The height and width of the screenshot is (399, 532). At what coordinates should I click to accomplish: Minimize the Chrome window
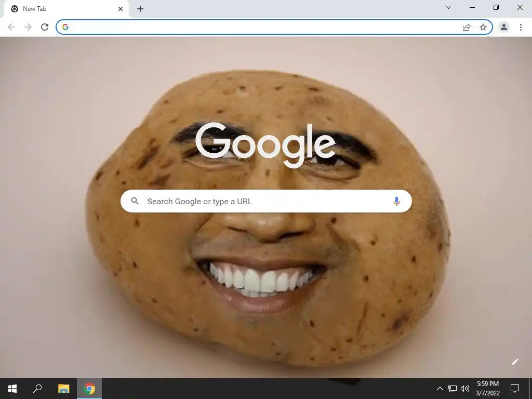tap(472, 7)
